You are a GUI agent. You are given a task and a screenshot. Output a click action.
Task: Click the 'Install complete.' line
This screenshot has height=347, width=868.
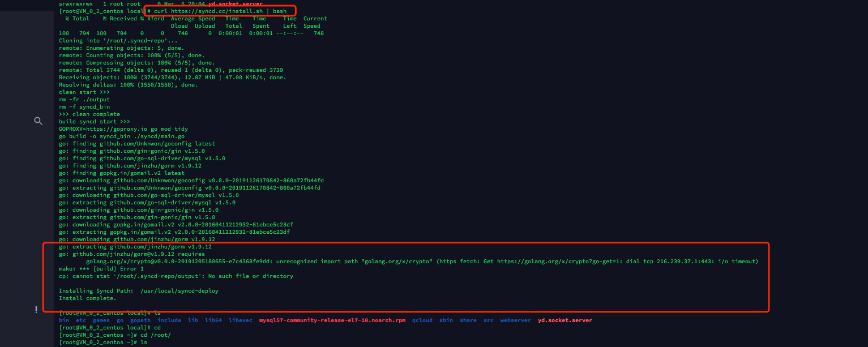point(88,298)
